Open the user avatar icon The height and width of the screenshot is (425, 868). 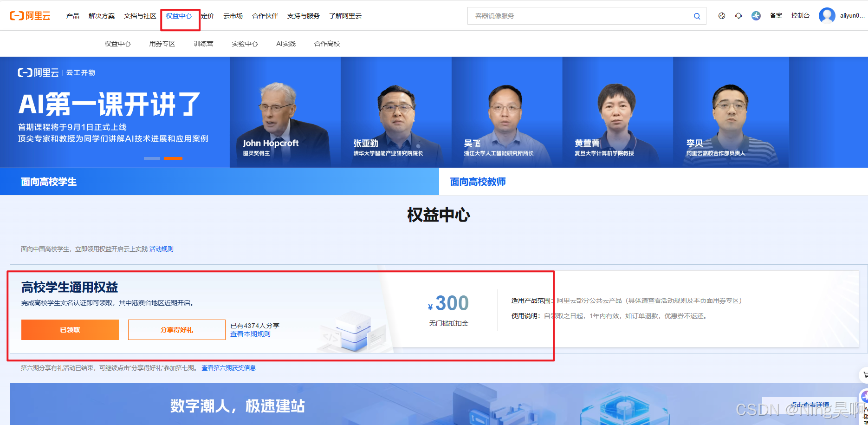pyautogui.click(x=827, y=15)
